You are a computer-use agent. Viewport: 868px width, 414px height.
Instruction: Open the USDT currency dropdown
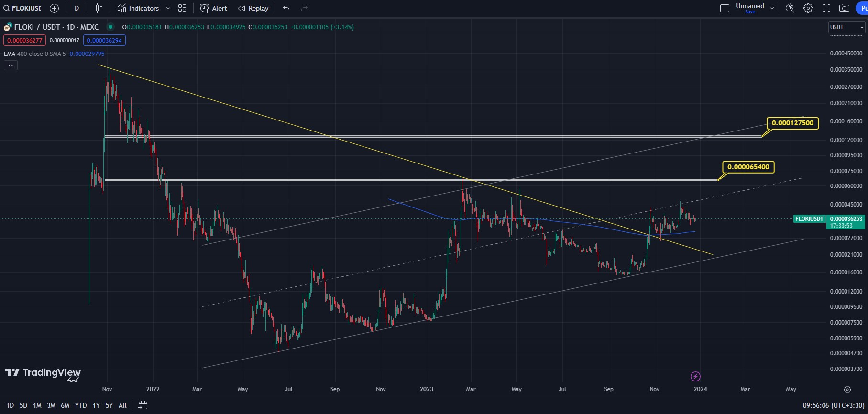pos(847,27)
